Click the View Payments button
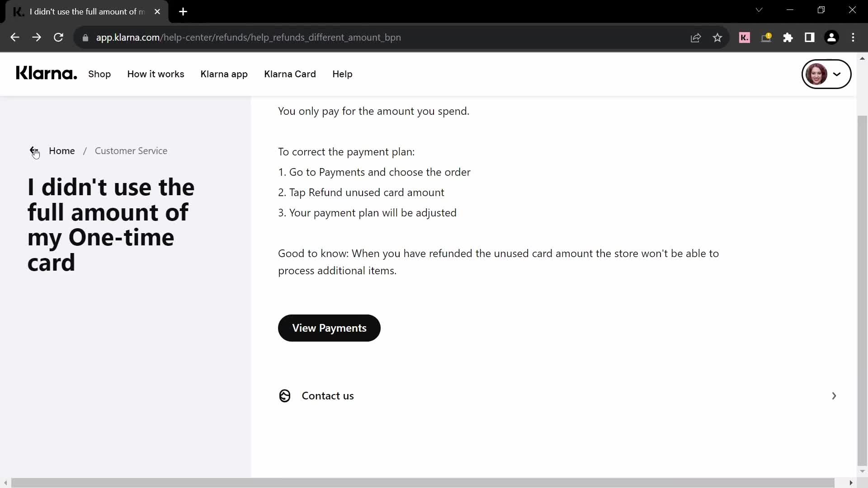868x488 pixels. coord(329,328)
